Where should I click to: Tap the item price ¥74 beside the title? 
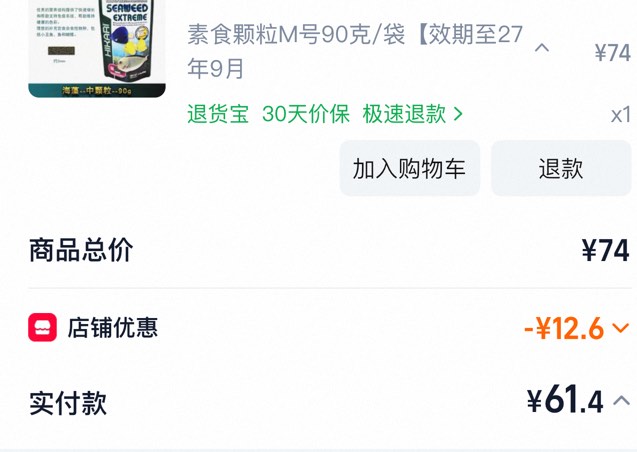[613, 53]
